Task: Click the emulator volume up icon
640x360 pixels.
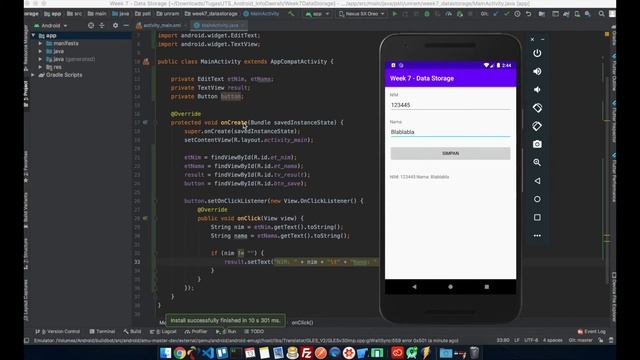Action: [537, 71]
